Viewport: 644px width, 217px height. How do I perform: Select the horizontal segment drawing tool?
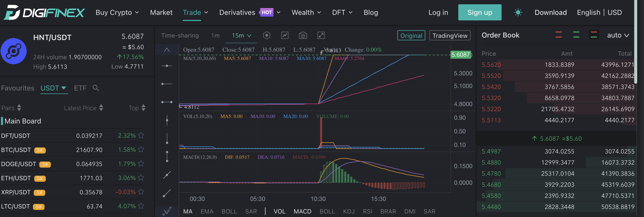point(167,102)
